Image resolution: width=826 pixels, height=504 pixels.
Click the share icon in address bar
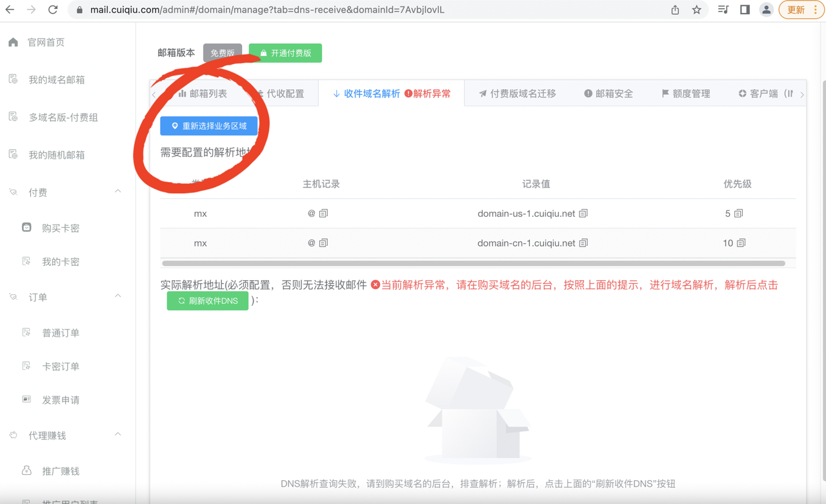tap(675, 10)
